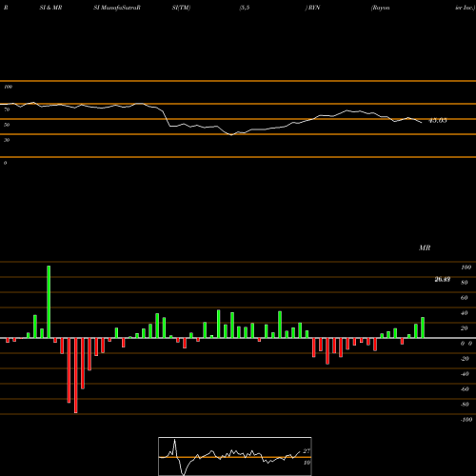Click the RSI line lowest dip point

pos(230,135)
